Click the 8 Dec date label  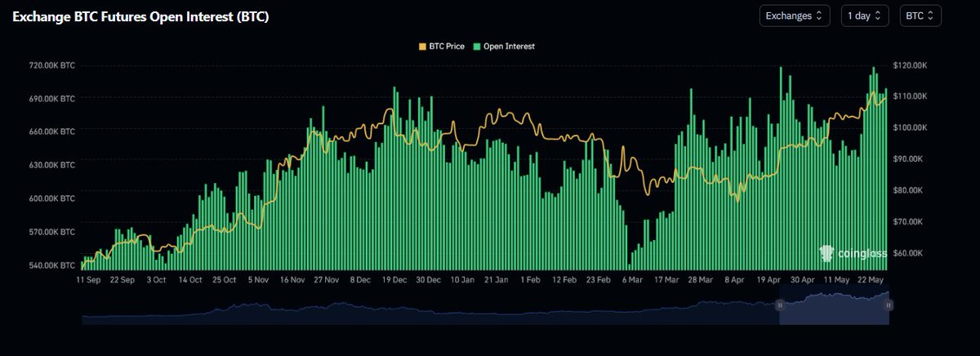[360, 279]
